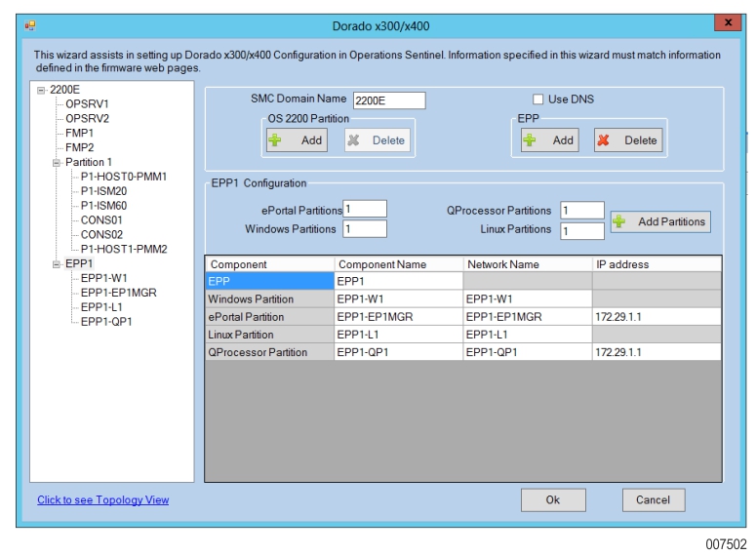Select the Partition 1 tree node
Viewport: 756px width, 556px height.
(x=89, y=162)
